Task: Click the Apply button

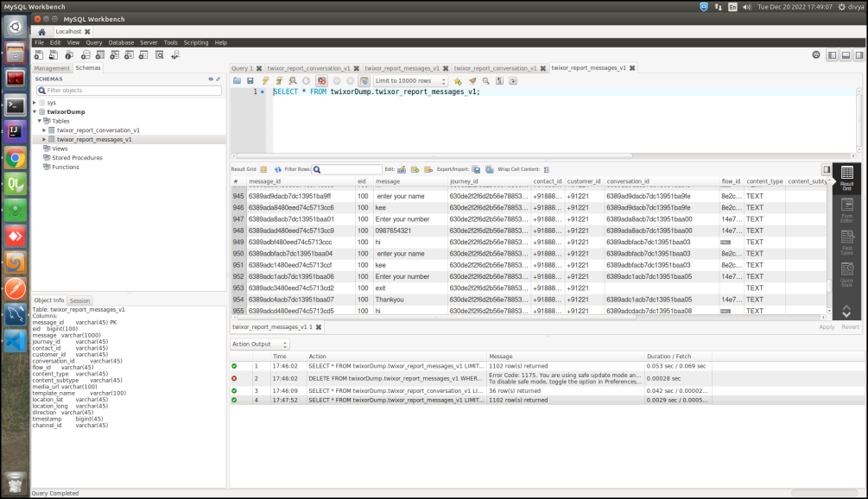Action: pos(827,327)
